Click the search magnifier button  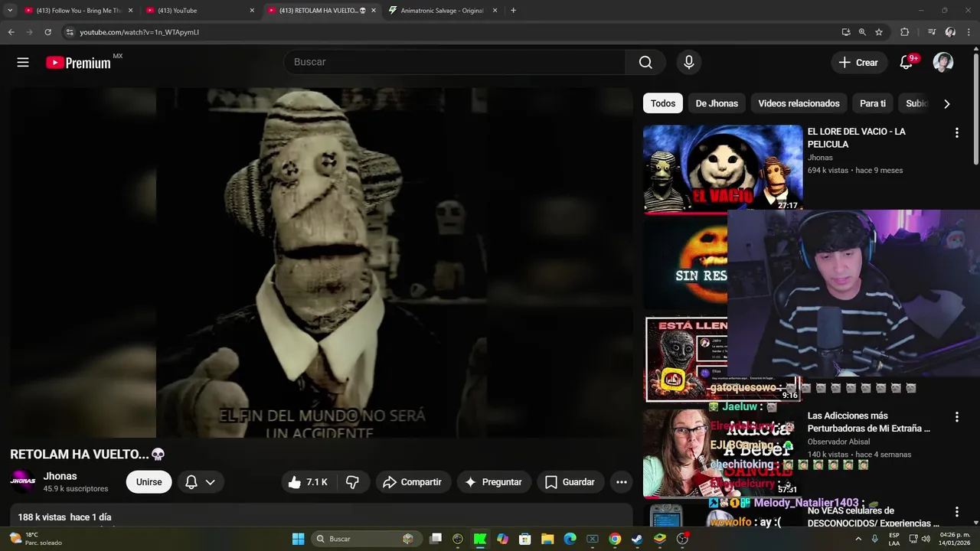(x=645, y=62)
